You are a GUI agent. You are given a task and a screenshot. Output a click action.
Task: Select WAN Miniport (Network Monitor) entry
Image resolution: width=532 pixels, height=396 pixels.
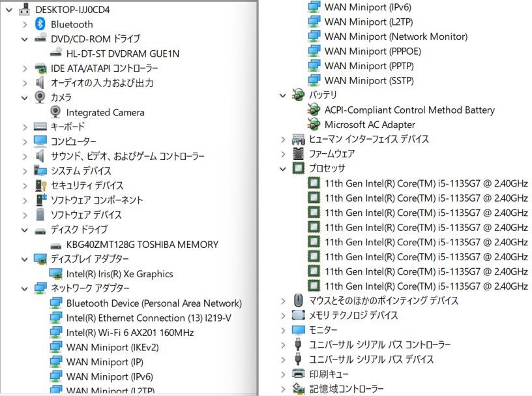tap(396, 37)
